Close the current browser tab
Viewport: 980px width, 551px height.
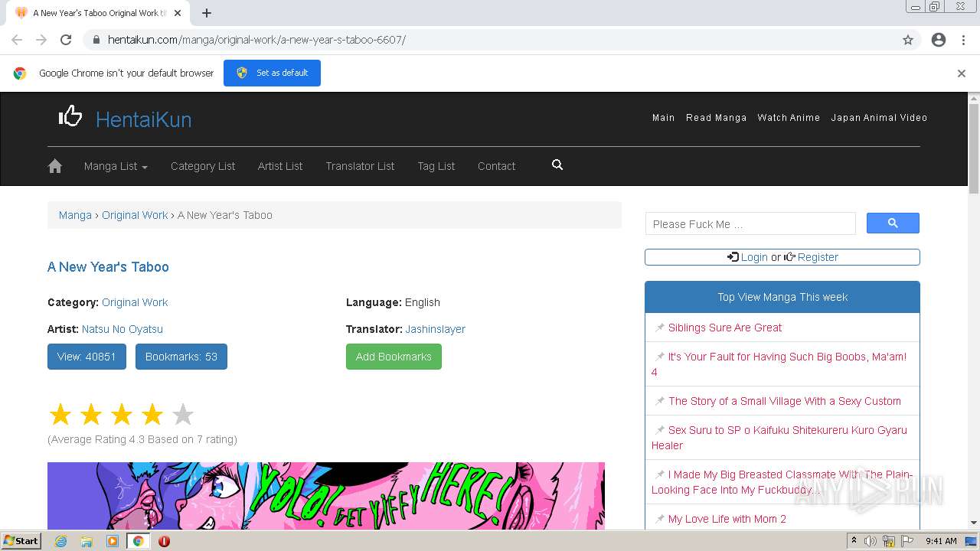tap(178, 13)
